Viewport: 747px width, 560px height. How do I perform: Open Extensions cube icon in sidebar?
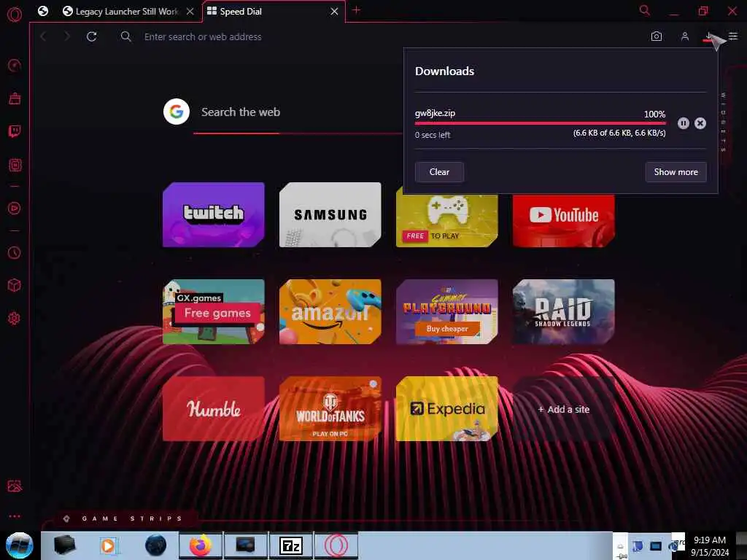(x=15, y=285)
